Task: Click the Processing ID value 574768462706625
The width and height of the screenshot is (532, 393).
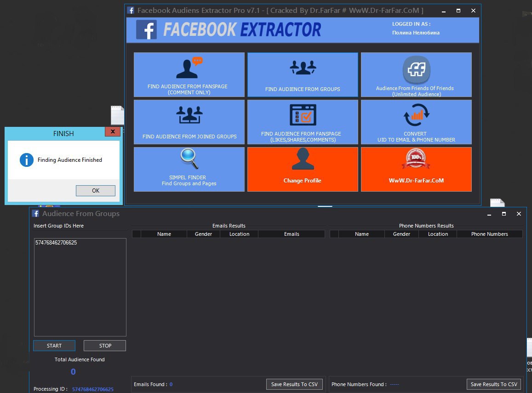Action: tap(92, 389)
